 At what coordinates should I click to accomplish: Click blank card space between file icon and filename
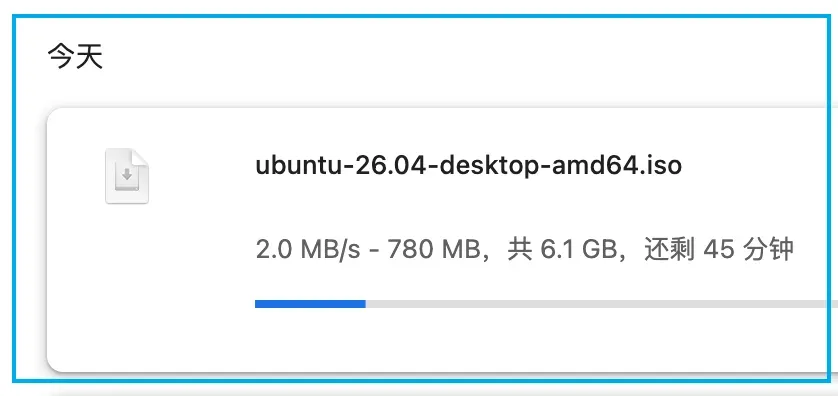click(202, 176)
